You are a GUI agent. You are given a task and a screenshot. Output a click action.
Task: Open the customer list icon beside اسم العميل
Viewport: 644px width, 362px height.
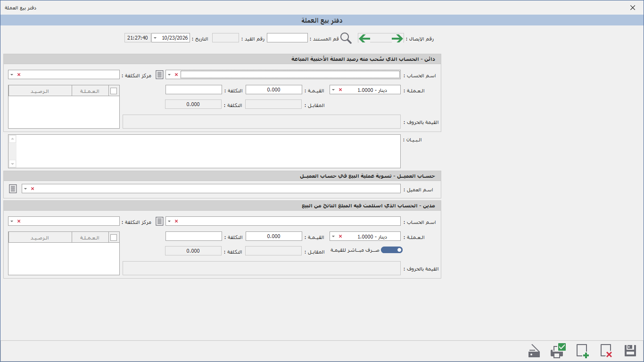point(13,189)
